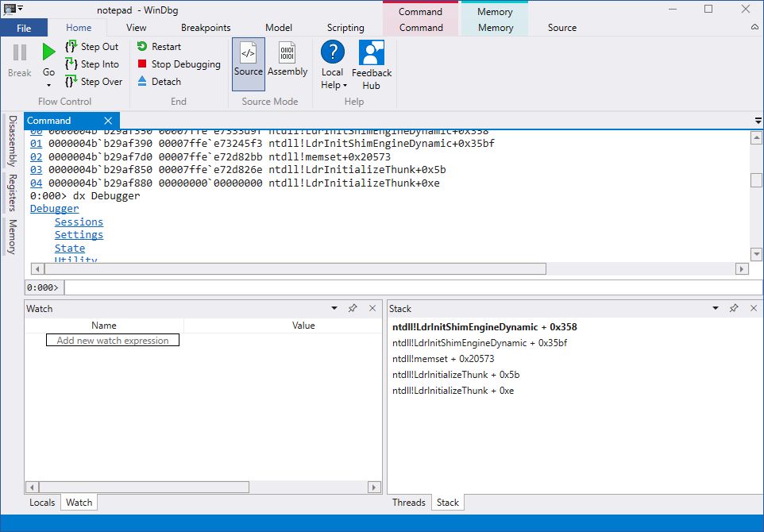
Task: Select the Step Over icon
Action: [72, 81]
